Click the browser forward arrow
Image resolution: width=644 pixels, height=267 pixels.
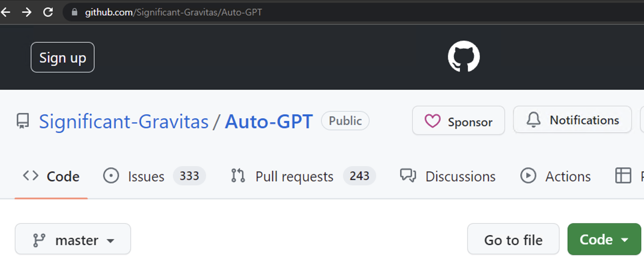27,13
